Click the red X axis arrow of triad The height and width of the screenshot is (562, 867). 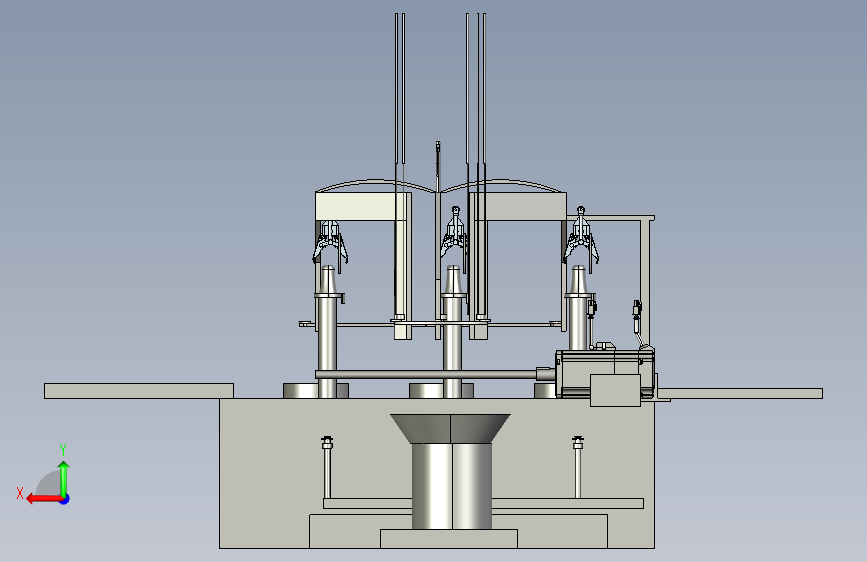pyautogui.click(x=44, y=499)
